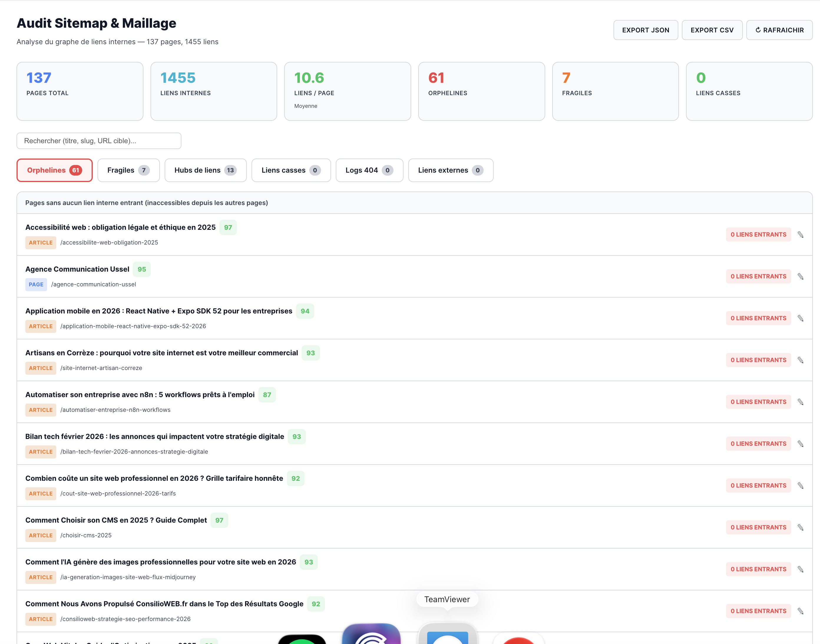Click the edit pencil for 'Artisans en Corrèze' article
The height and width of the screenshot is (644, 820).
point(801,360)
